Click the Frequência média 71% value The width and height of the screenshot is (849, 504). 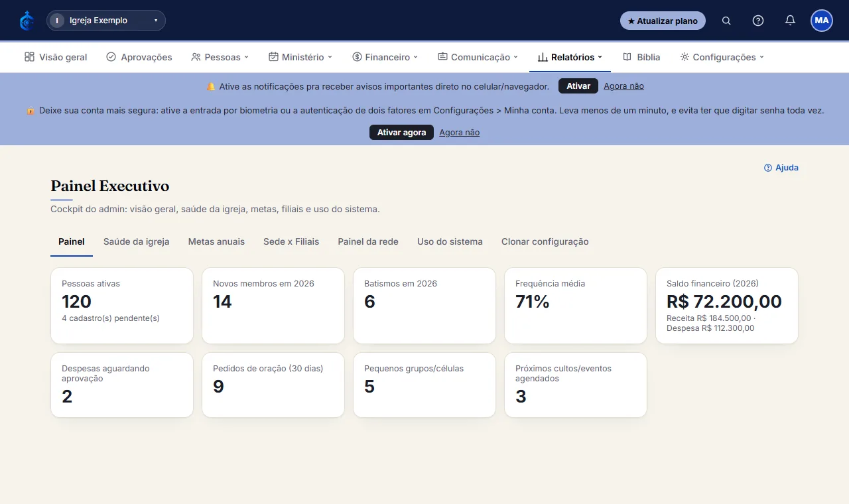[x=533, y=302]
